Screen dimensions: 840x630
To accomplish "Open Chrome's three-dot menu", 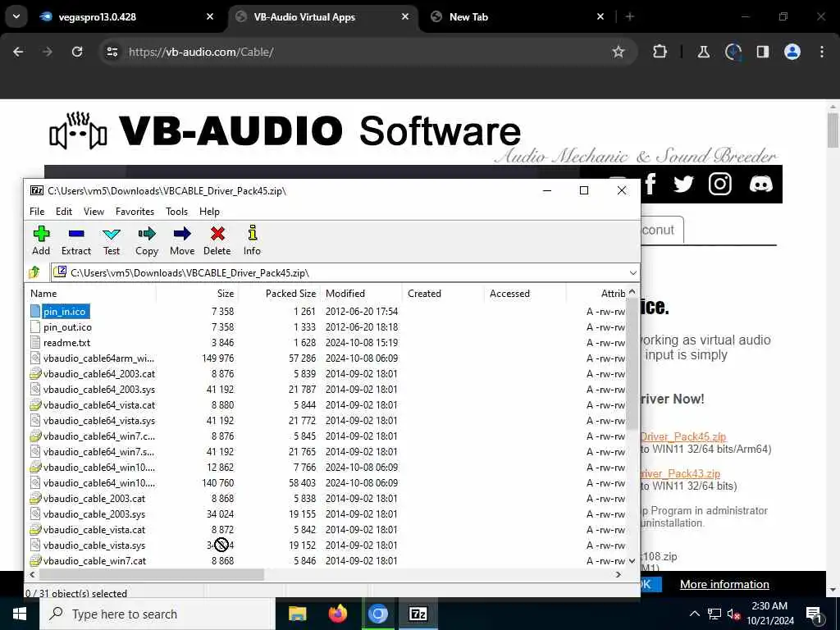I will coord(822,52).
